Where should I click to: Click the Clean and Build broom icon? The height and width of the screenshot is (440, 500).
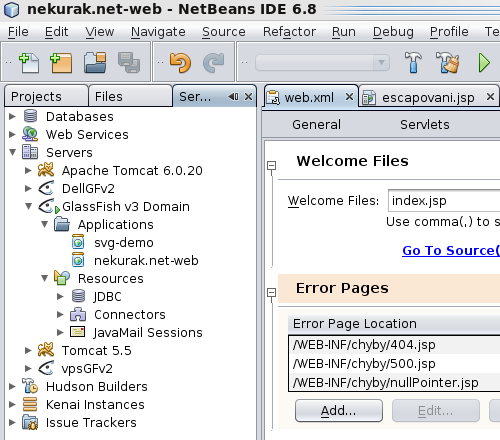point(447,62)
